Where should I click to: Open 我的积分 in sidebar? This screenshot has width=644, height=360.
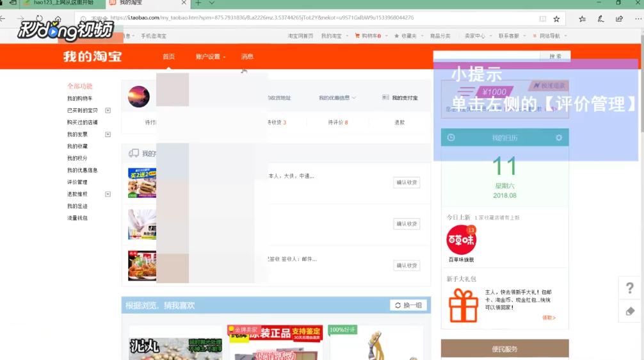(x=77, y=158)
